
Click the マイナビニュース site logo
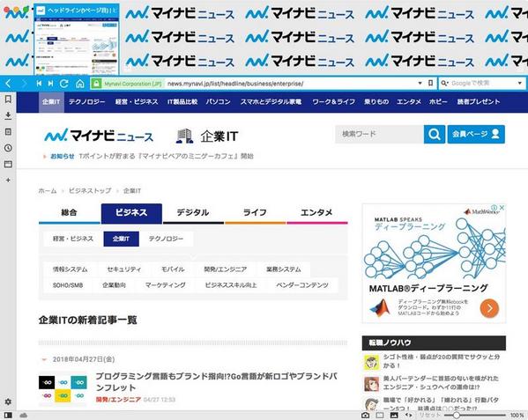click(x=99, y=136)
